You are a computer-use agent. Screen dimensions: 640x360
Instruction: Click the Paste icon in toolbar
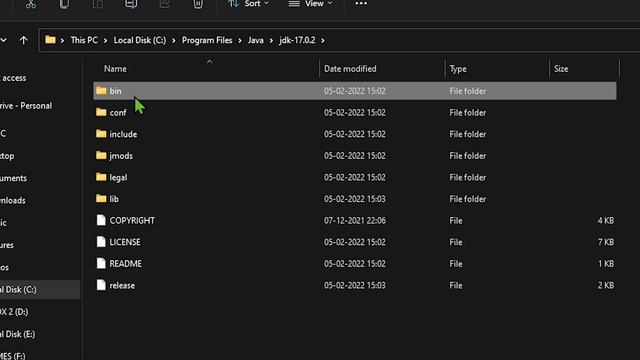[x=98, y=4]
